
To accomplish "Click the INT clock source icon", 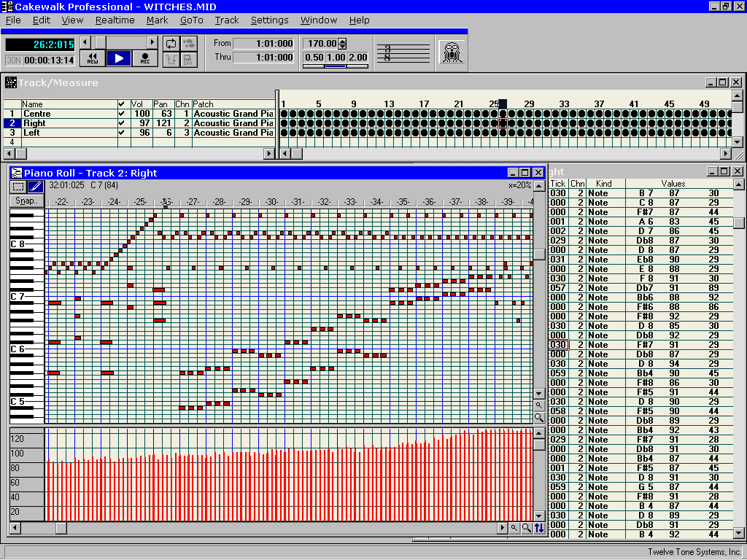I will tap(189, 60).
